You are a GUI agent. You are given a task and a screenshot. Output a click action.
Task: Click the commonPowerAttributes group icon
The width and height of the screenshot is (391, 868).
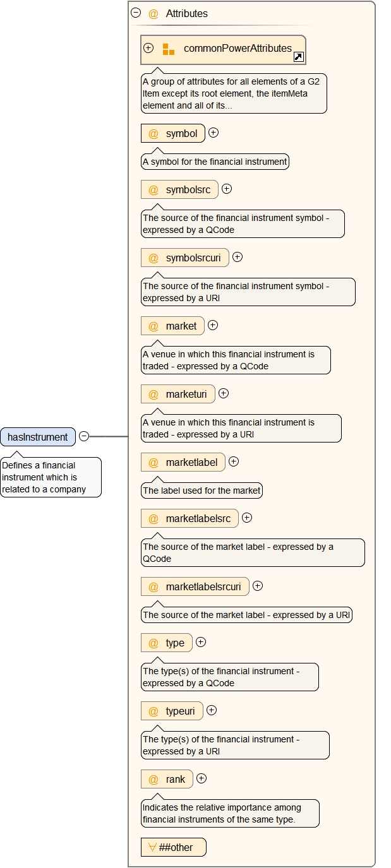point(168,49)
